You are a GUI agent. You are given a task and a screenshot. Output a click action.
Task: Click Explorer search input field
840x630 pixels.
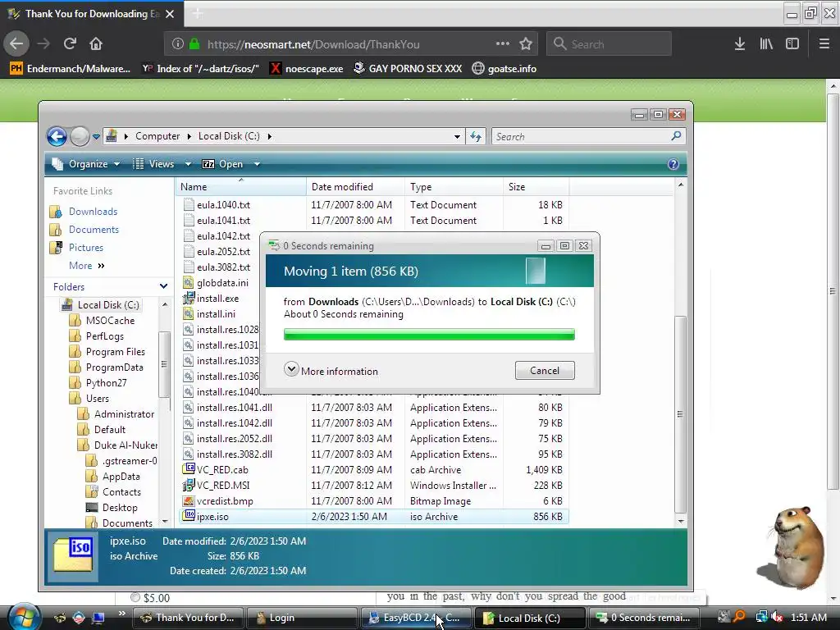(582, 137)
